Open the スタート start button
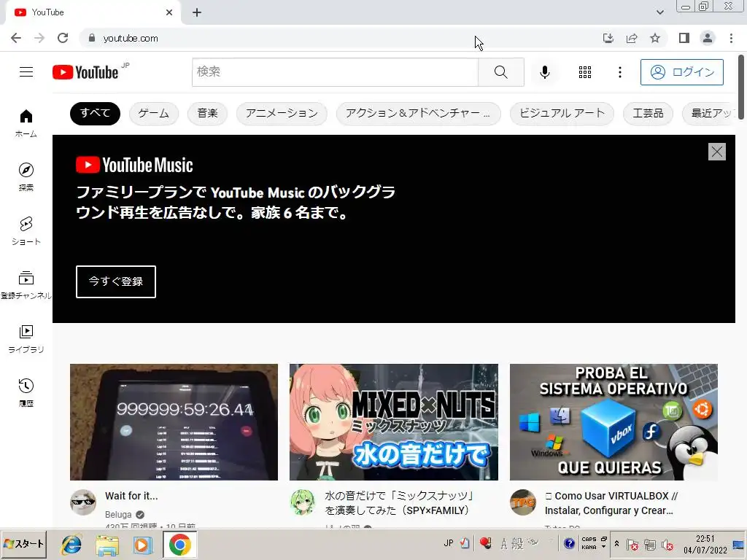 coord(24,544)
